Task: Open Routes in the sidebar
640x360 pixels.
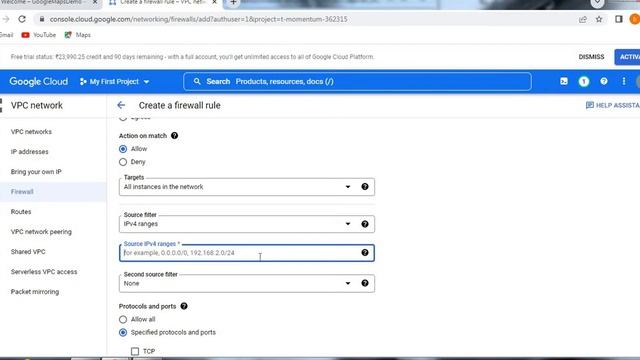Action: click(21, 212)
